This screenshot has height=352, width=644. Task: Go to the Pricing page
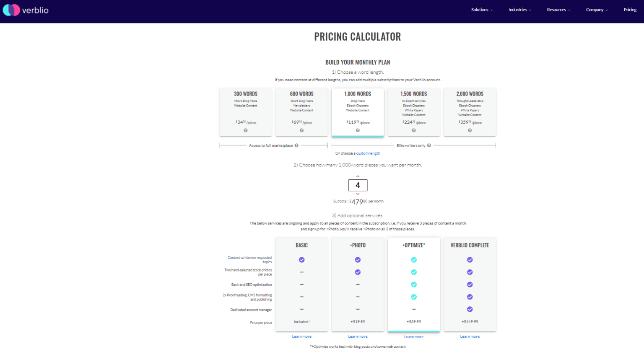[630, 10]
